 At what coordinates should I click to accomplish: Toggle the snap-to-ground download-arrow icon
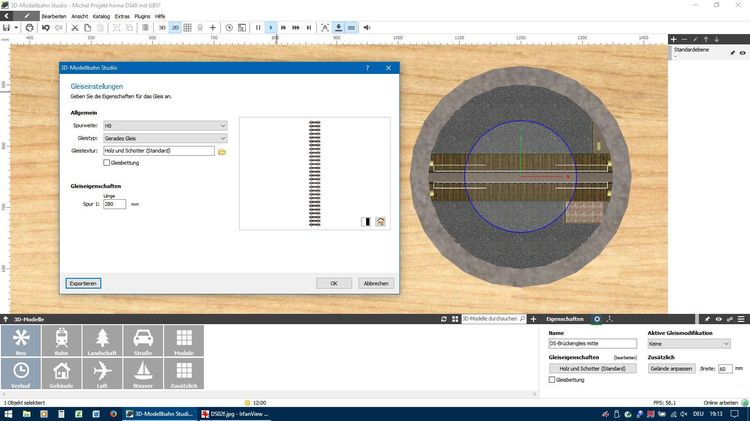[x=338, y=28]
